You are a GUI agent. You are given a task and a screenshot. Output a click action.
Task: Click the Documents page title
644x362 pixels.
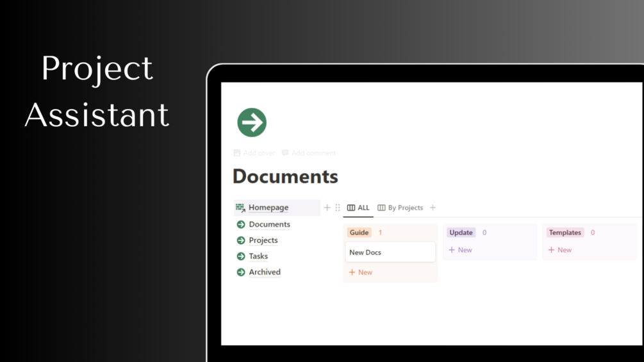(x=285, y=176)
